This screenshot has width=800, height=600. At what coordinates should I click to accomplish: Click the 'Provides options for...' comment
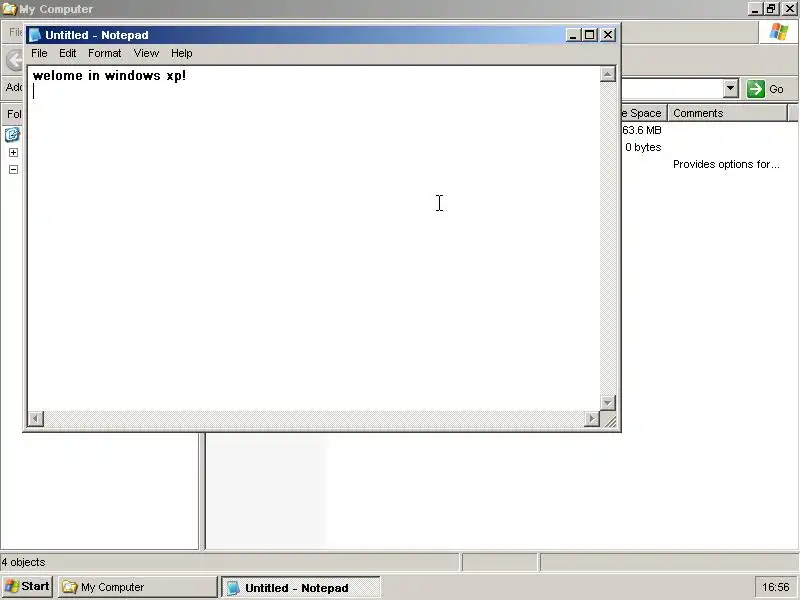(x=726, y=164)
